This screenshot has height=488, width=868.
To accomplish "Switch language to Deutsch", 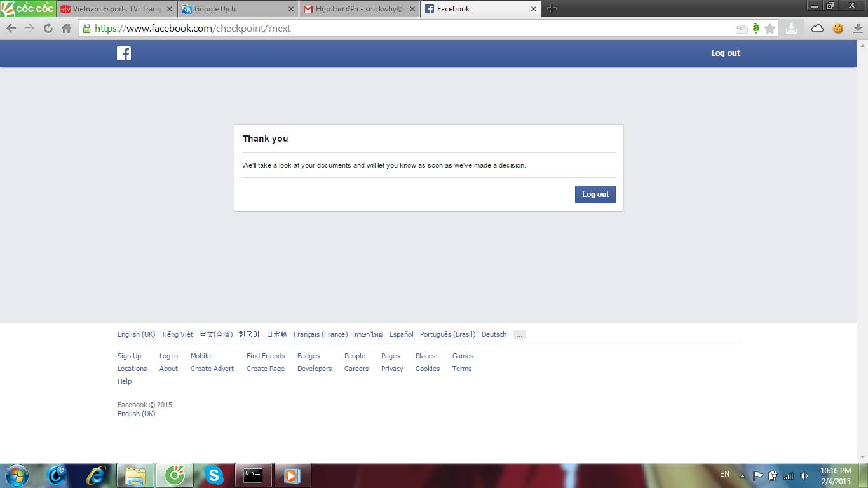I will coord(494,334).
